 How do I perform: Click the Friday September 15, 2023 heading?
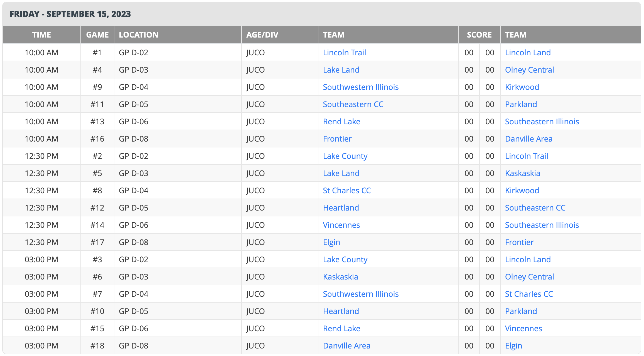click(x=70, y=14)
